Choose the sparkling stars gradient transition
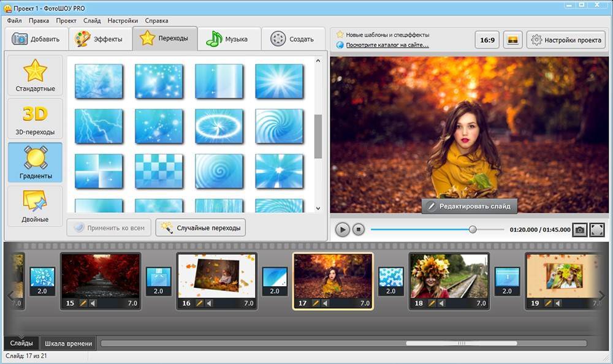Screen dimensions: 613x364 coord(159,82)
